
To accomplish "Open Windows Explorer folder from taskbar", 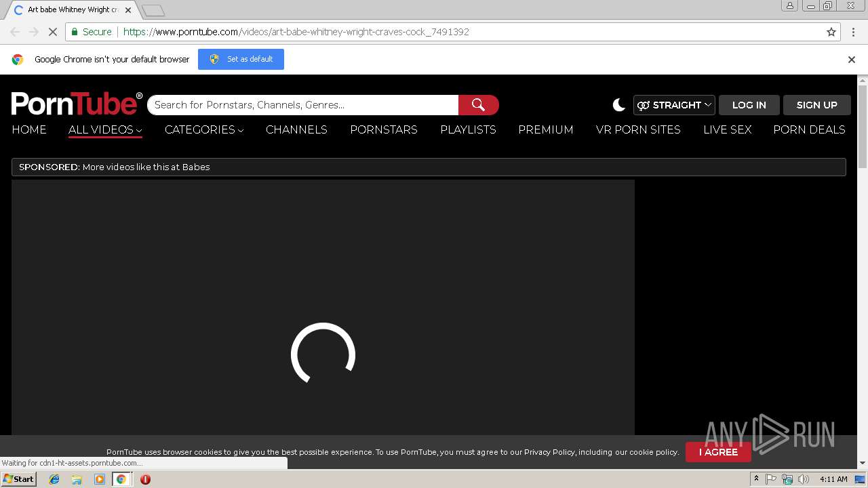I will [77, 479].
